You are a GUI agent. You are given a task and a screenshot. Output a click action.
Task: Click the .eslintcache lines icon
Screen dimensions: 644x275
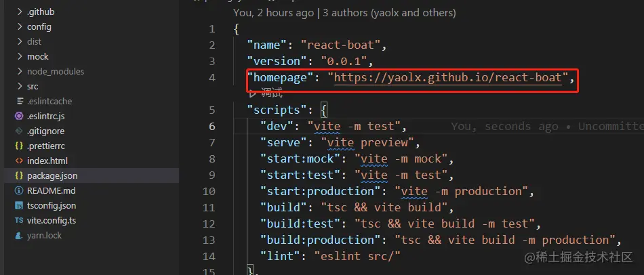(19, 101)
